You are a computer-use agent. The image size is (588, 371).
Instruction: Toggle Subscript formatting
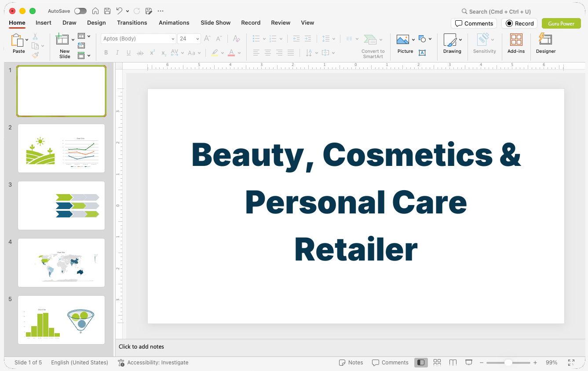(164, 53)
